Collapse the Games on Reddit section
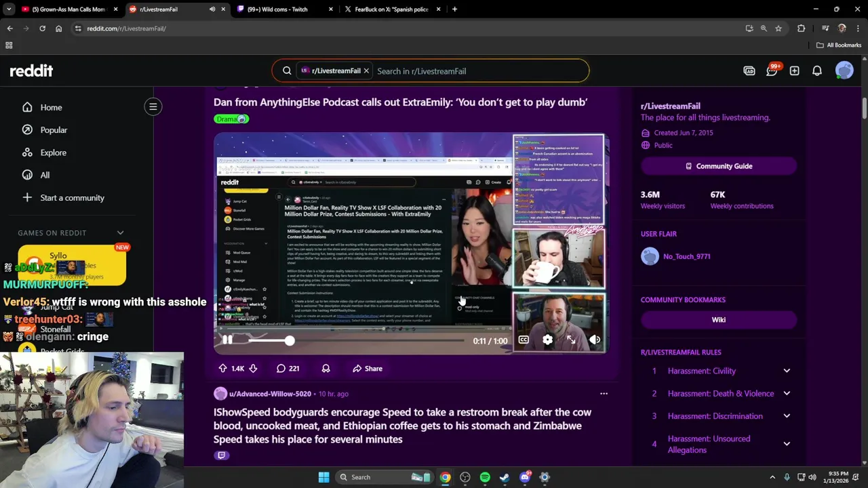868x488 pixels. [120, 232]
